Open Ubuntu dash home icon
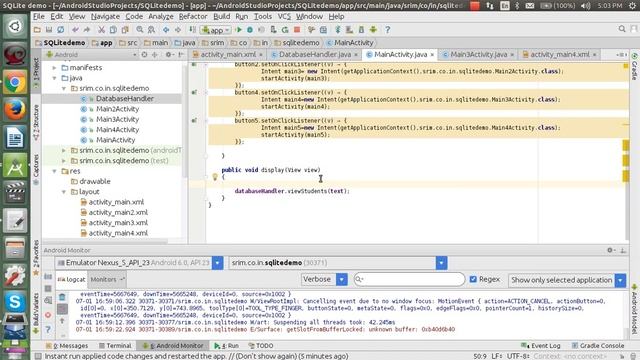The image size is (640, 360). click(x=15, y=27)
